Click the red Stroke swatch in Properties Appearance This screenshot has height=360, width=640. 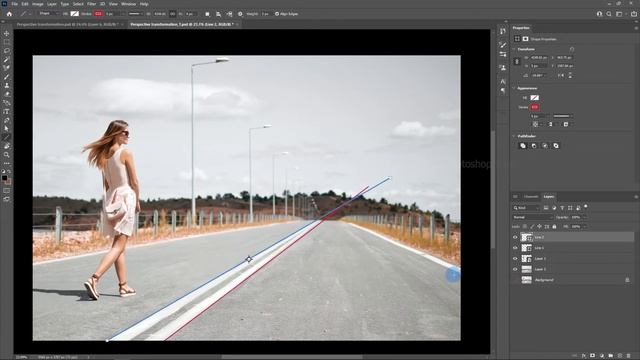pyautogui.click(x=534, y=107)
